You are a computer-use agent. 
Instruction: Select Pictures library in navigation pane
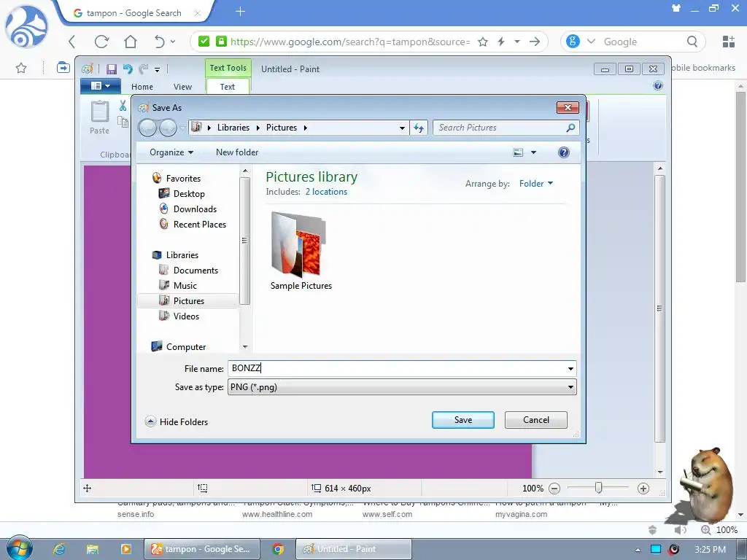187,301
